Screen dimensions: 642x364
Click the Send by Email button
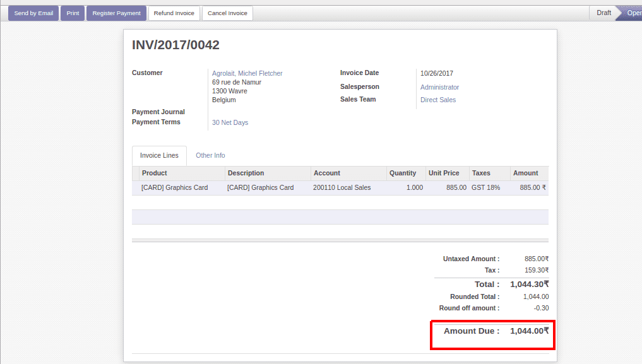33,13
